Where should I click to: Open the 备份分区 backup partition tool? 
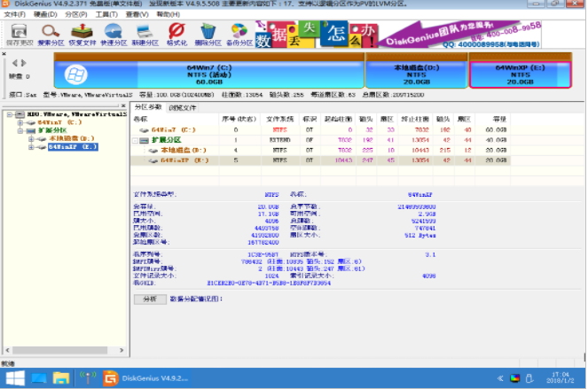(239, 35)
